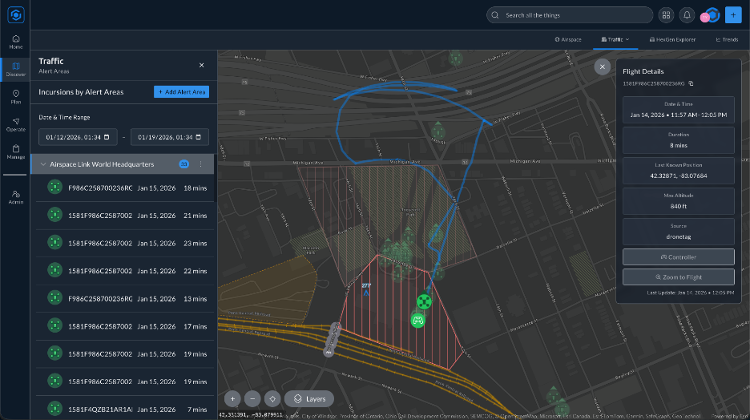Open the Home section in sidebar
The height and width of the screenshot is (420, 750).
tap(15, 40)
